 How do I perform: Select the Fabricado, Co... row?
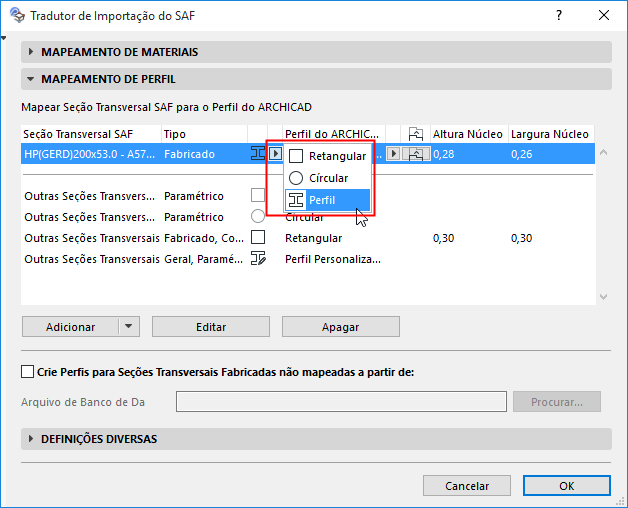point(308,238)
